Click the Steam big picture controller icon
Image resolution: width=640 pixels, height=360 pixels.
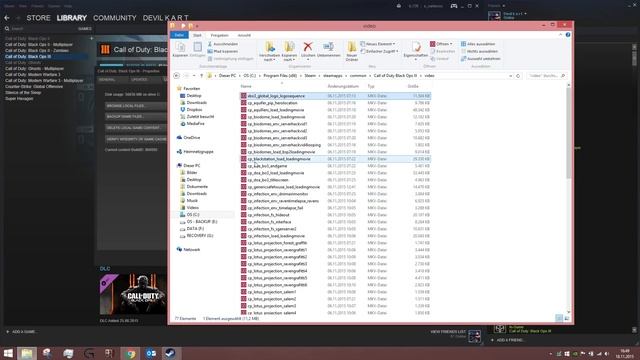tap(453, 6)
